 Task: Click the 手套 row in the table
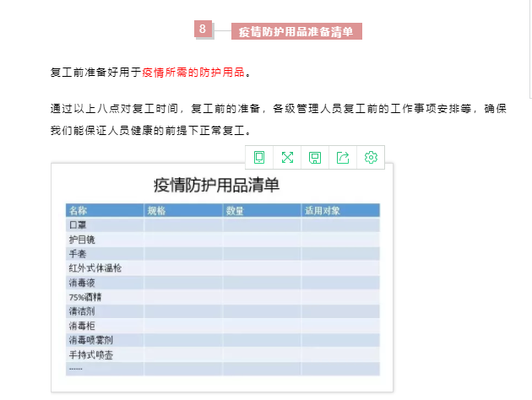coord(223,254)
